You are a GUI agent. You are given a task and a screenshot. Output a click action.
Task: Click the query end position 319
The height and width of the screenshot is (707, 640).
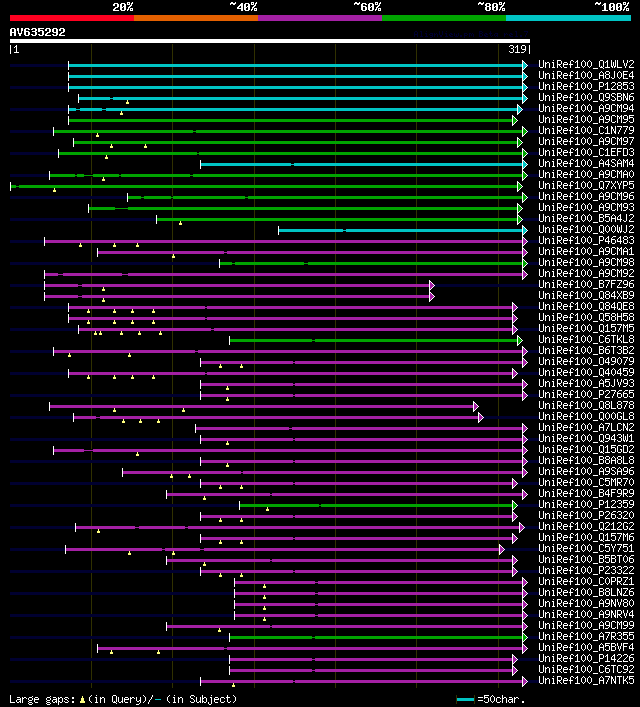[x=517, y=49]
